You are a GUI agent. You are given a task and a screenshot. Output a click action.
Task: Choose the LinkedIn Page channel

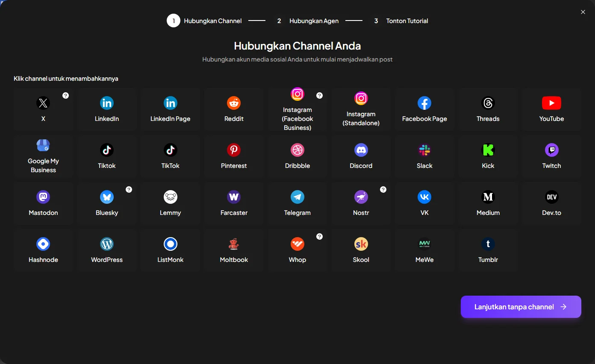170,109
